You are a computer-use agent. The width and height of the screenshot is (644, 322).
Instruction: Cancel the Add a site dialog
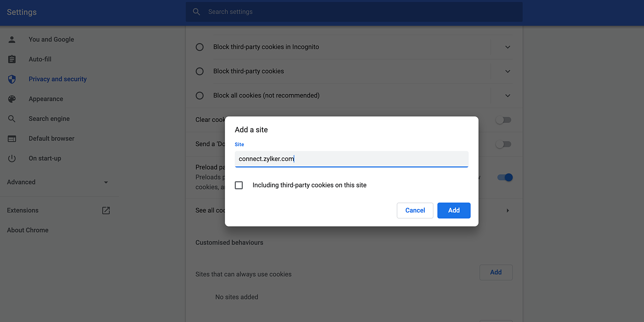[x=415, y=211]
